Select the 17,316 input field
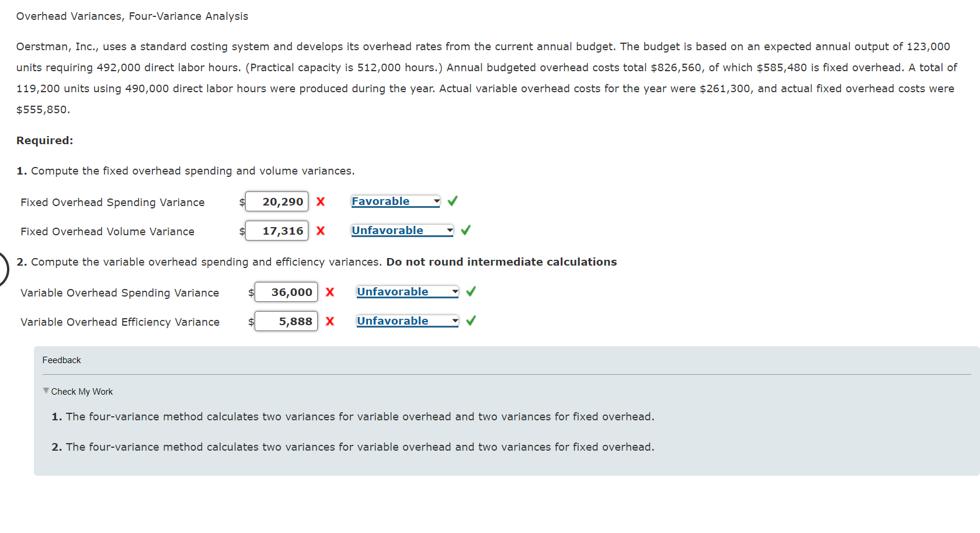 [x=277, y=231]
